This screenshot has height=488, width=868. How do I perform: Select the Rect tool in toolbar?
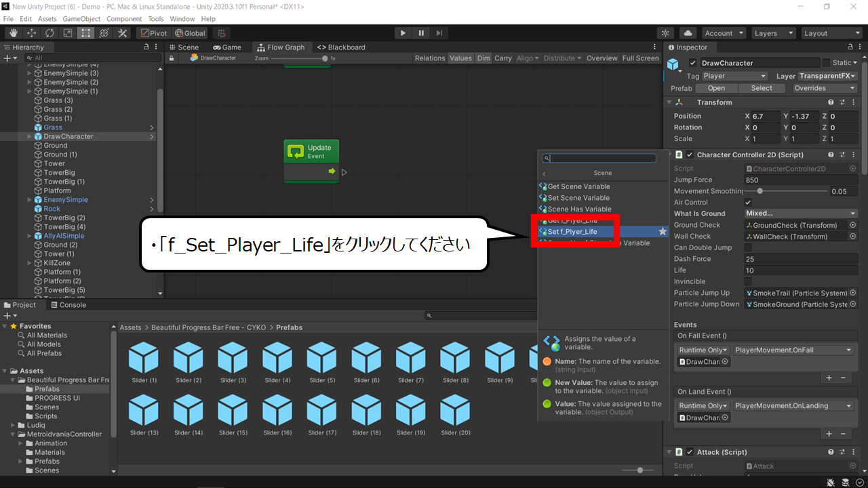pyautogui.click(x=85, y=33)
